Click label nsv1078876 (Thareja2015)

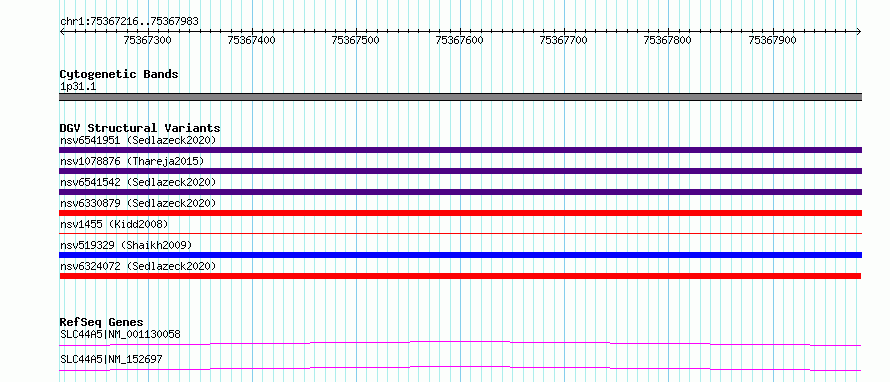click(x=132, y=161)
